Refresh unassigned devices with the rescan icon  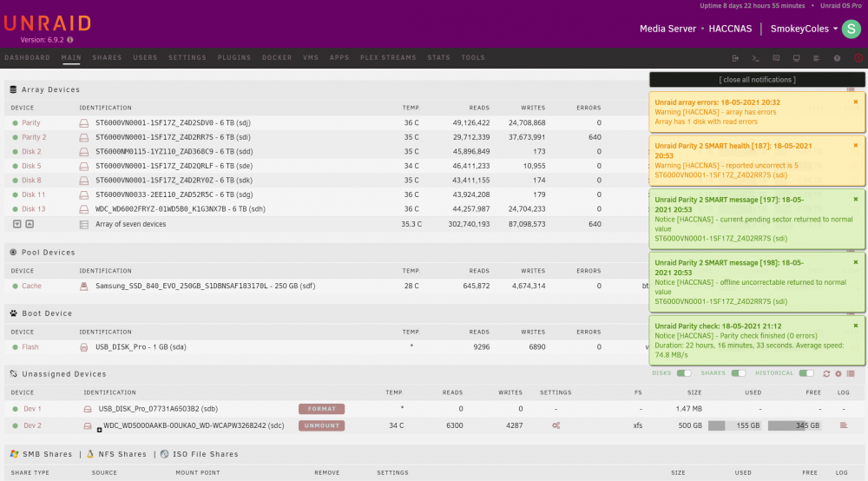click(826, 373)
